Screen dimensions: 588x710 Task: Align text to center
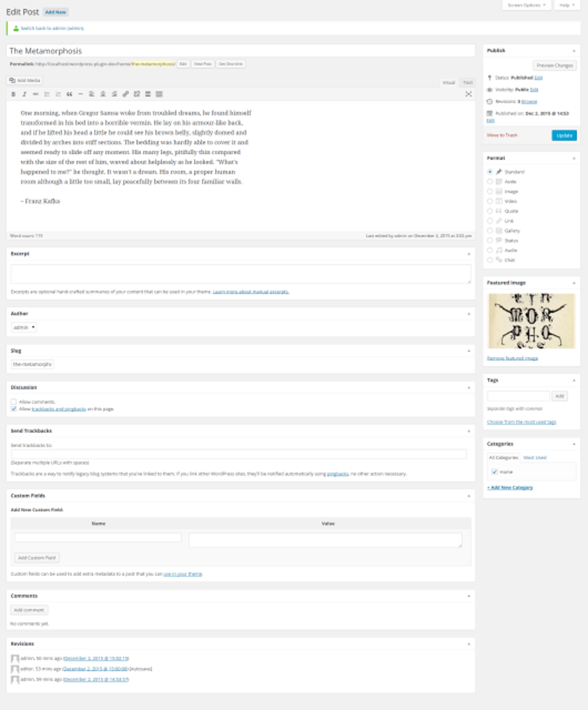click(x=103, y=94)
